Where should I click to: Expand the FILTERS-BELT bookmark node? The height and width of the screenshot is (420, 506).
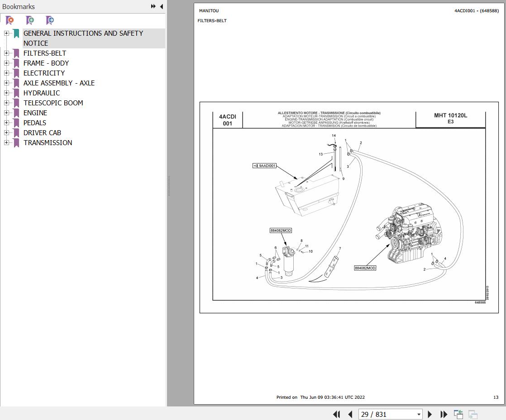pyautogui.click(x=6, y=53)
